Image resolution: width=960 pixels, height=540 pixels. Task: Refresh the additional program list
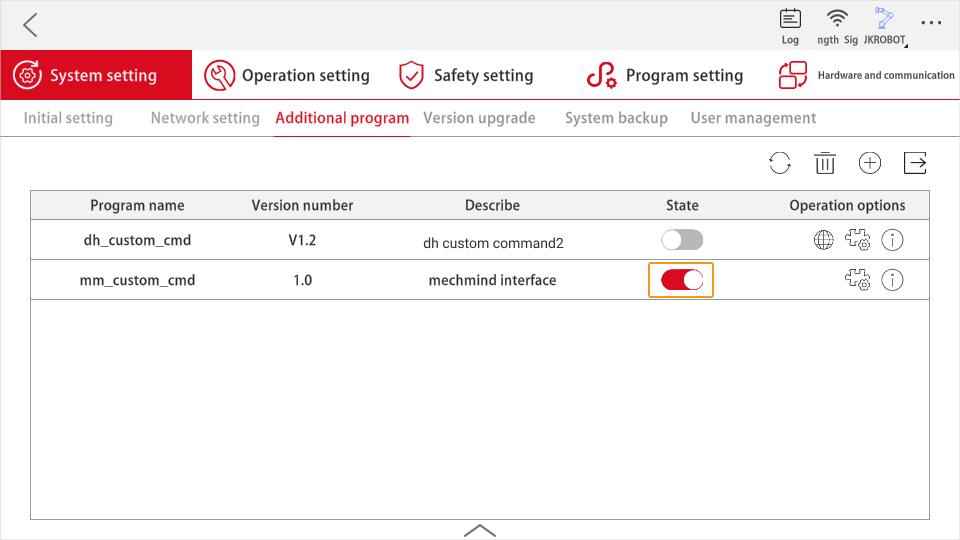(x=779, y=163)
